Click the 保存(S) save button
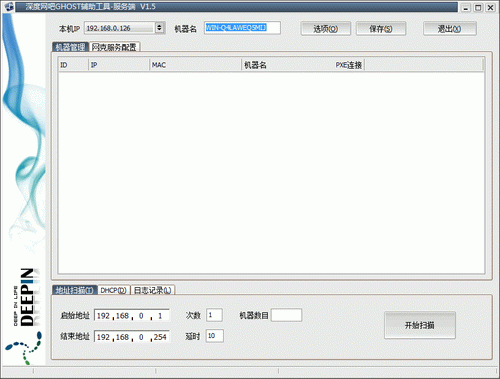 pyautogui.click(x=381, y=29)
